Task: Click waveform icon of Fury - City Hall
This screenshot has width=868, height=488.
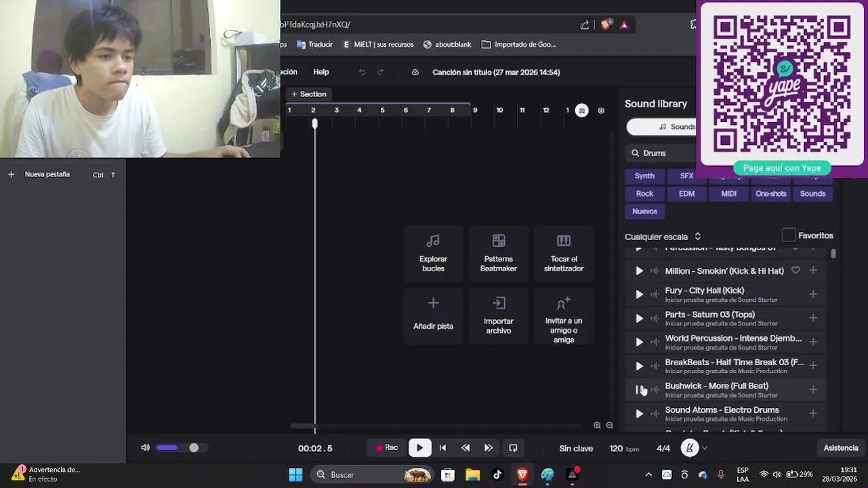Action: 655,295
